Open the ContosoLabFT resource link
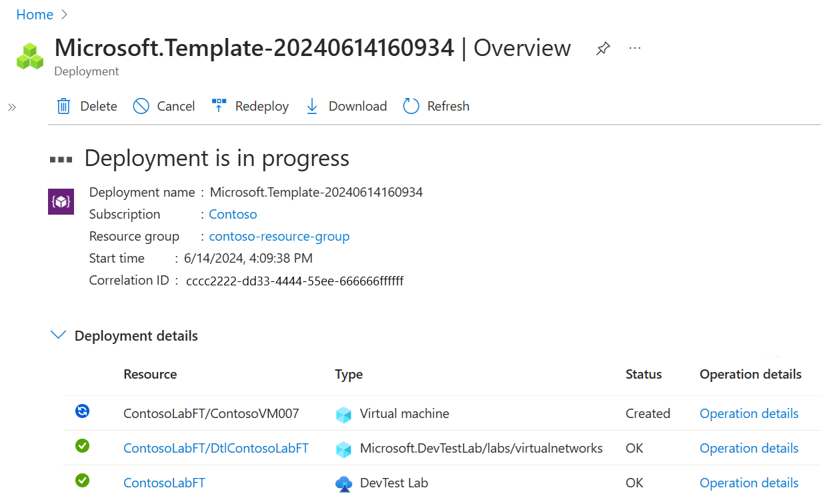 pyautogui.click(x=164, y=483)
